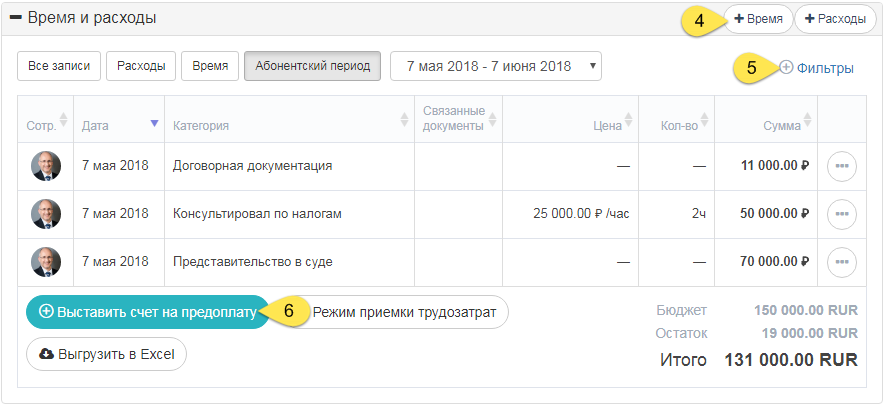Switch to the Время filter tab
This screenshot has height=406, width=886.
[209, 66]
